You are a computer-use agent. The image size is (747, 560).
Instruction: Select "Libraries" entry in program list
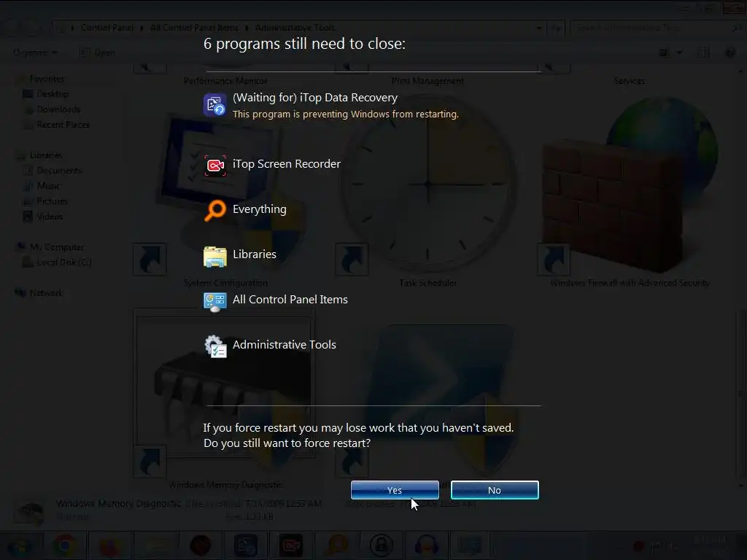[x=255, y=254]
